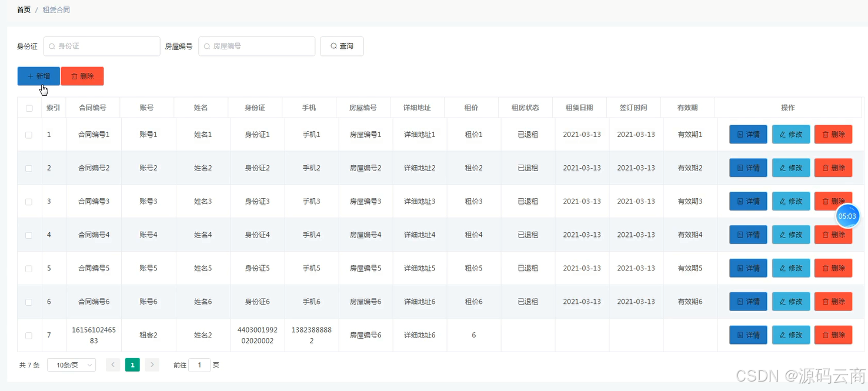Click the 合同编号 column header
Image resolution: width=868 pixels, height=391 pixels.
93,108
